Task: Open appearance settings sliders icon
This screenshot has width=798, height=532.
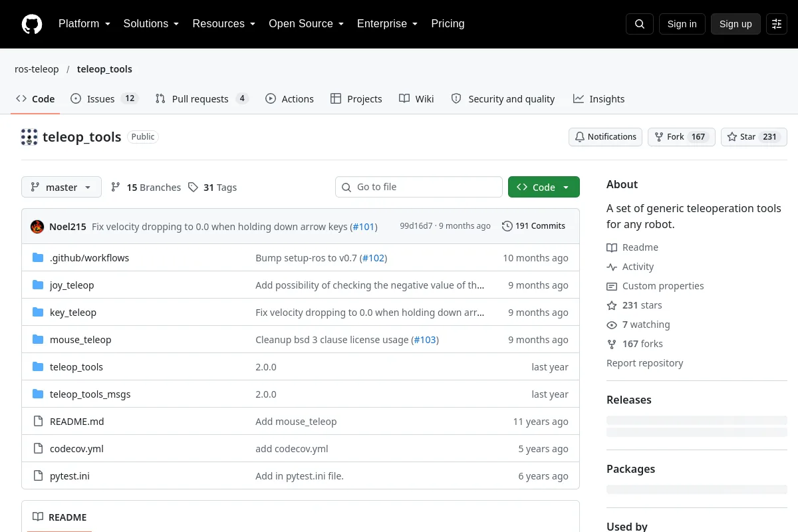Action: tap(777, 24)
